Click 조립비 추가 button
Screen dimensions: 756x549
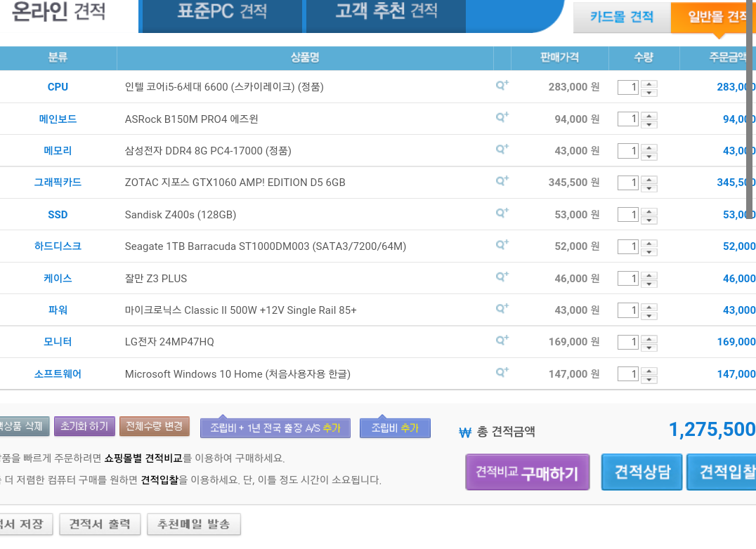(395, 428)
